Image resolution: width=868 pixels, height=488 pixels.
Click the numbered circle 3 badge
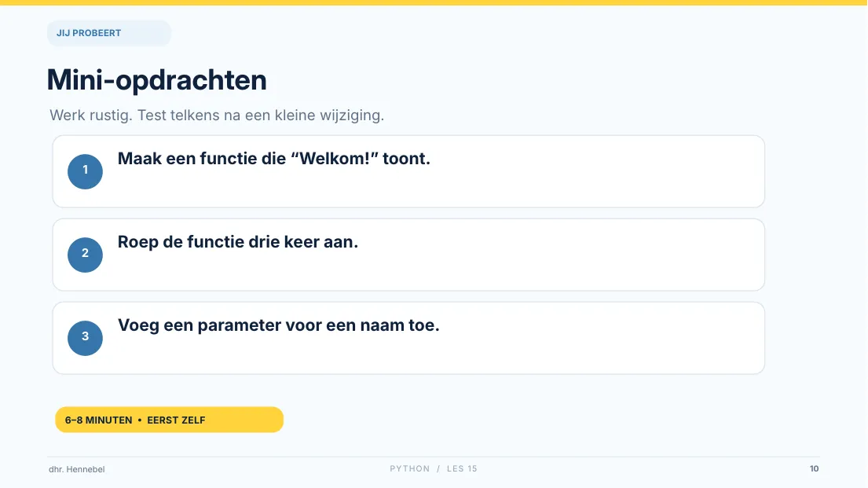click(86, 338)
